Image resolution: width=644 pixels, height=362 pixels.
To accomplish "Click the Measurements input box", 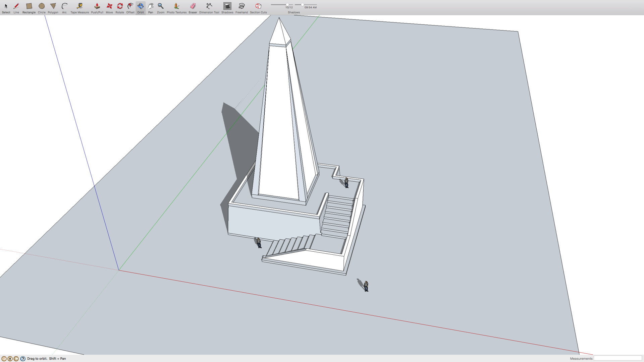I will [617, 358].
